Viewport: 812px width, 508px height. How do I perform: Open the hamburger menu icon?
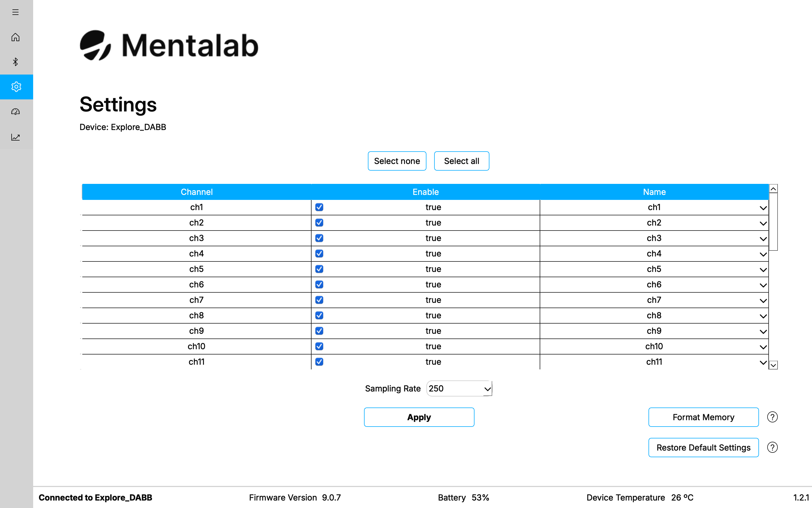click(x=15, y=12)
